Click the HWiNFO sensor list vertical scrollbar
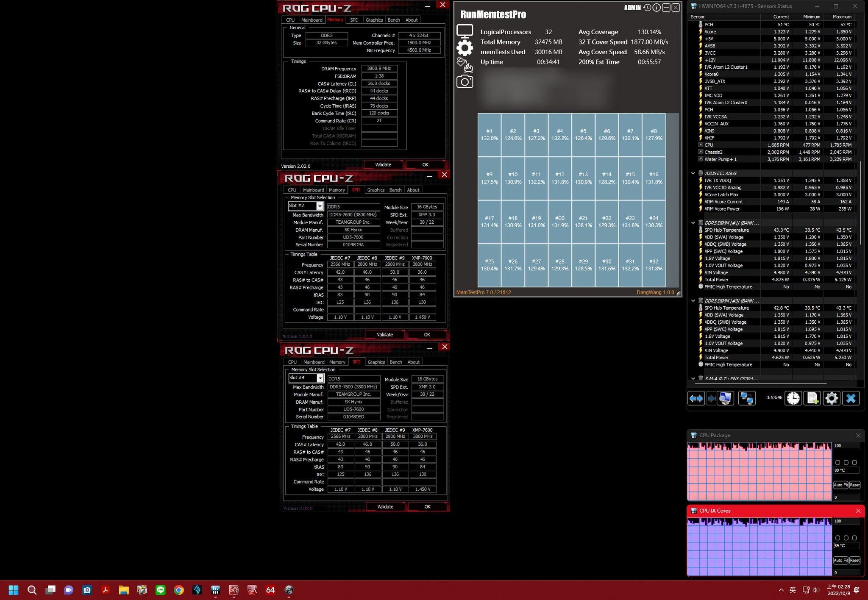 (x=860, y=203)
